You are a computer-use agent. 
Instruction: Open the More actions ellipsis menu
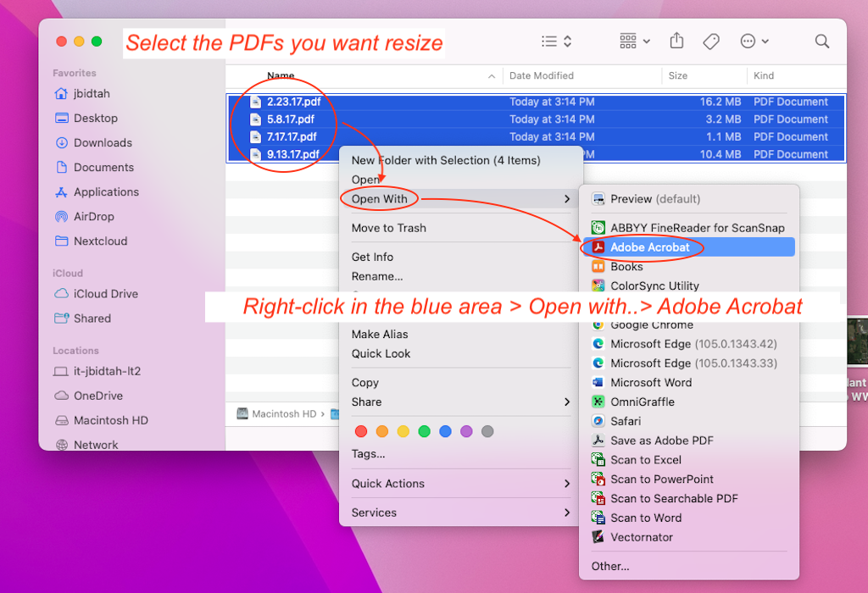point(754,41)
